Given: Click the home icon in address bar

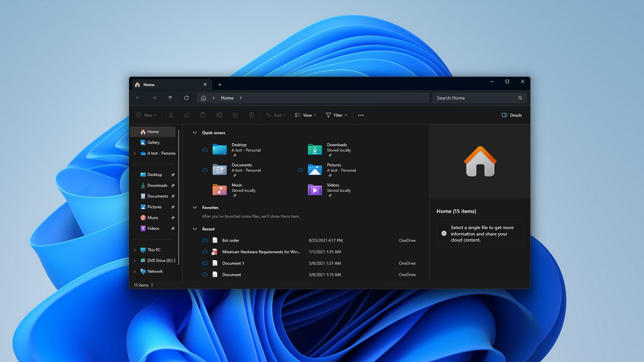Looking at the screenshot, I should pos(204,98).
